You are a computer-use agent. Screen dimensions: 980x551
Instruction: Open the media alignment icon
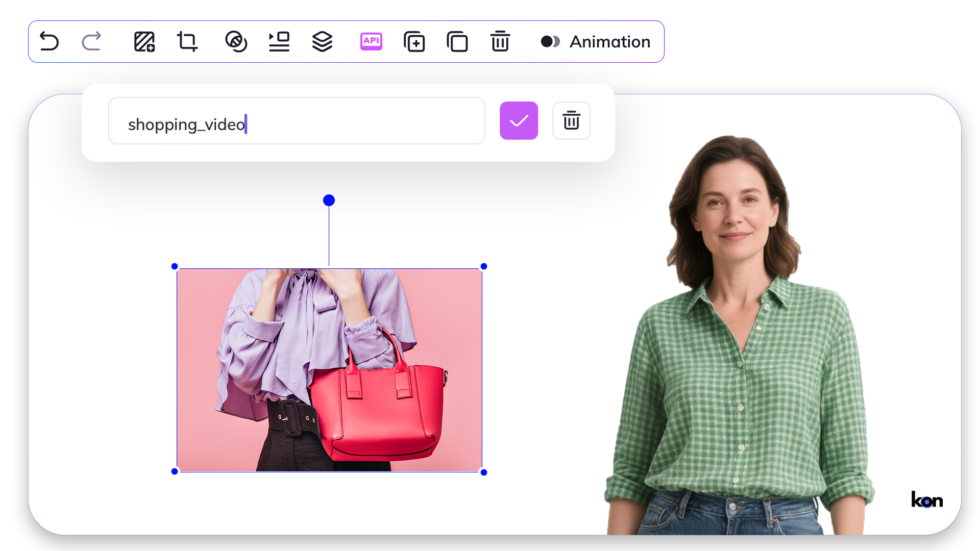click(279, 41)
